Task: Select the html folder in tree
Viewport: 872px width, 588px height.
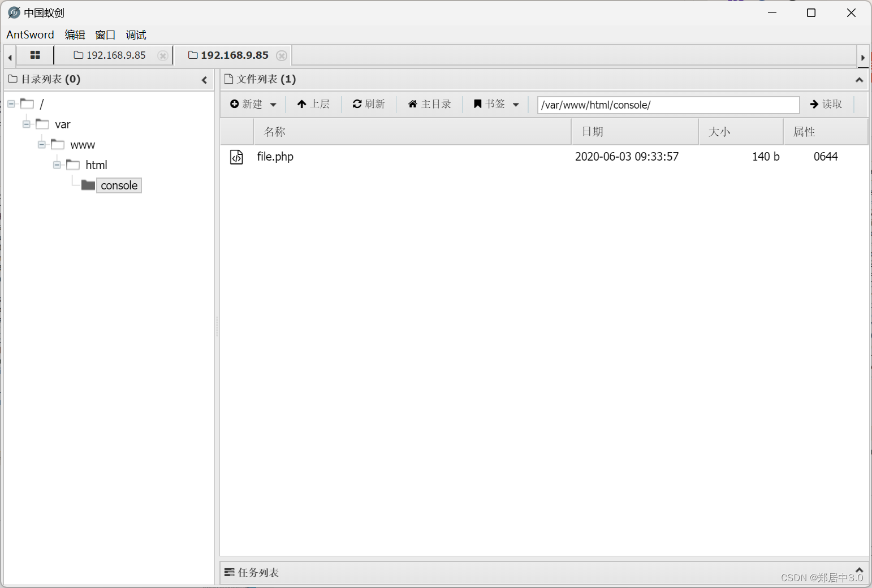Action: [96, 165]
